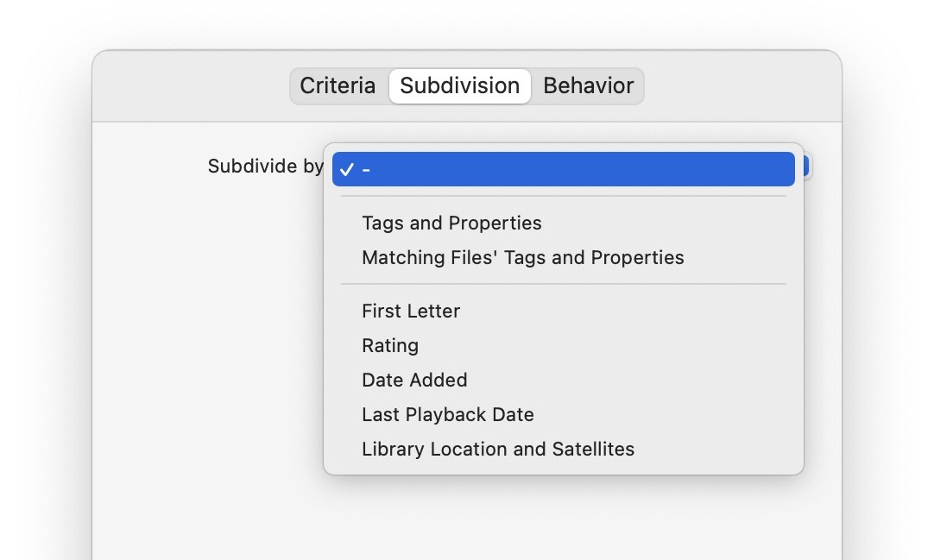The height and width of the screenshot is (560, 934).
Task: Click the Subdivision tab
Action: click(x=459, y=85)
